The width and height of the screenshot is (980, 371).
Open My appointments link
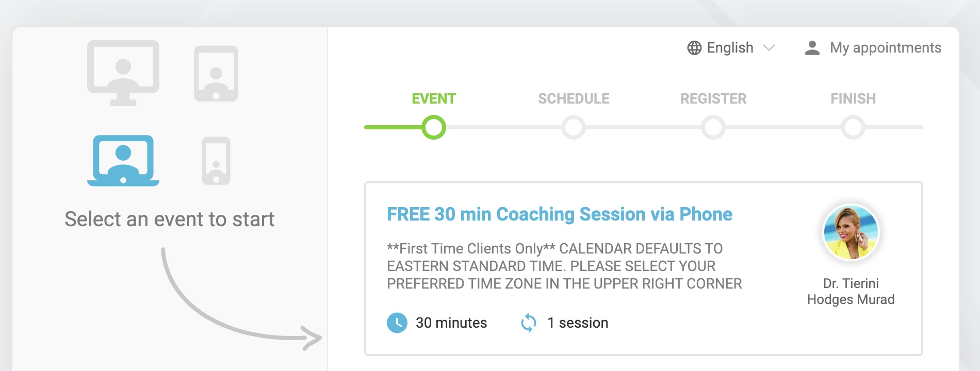point(885,48)
